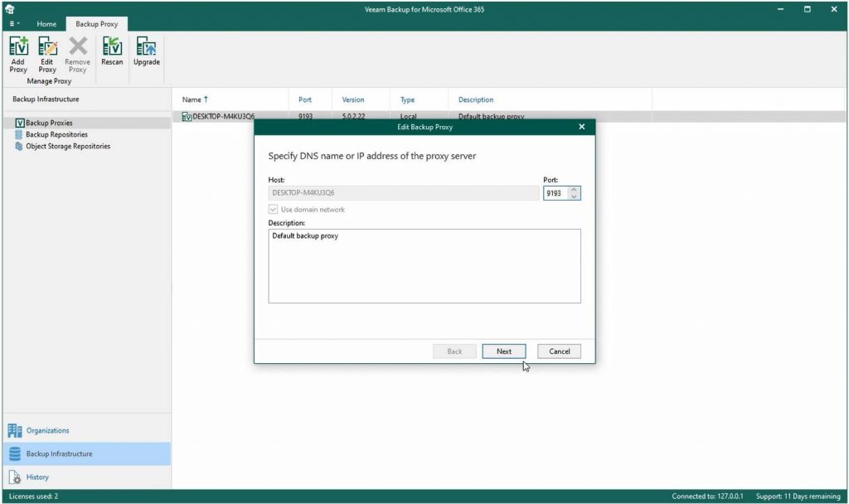Close the Veeam Backup main window
The height and width of the screenshot is (504, 849).
pos(834,9)
